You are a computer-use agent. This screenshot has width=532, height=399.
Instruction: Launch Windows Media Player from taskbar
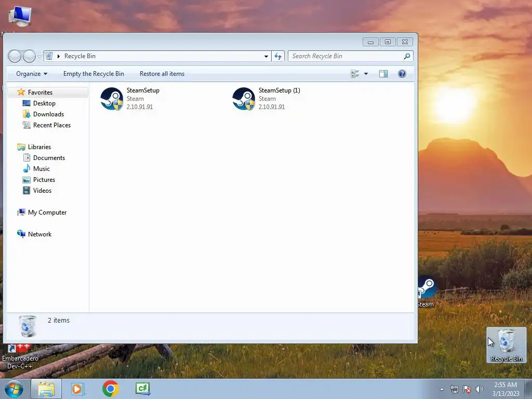coord(78,389)
